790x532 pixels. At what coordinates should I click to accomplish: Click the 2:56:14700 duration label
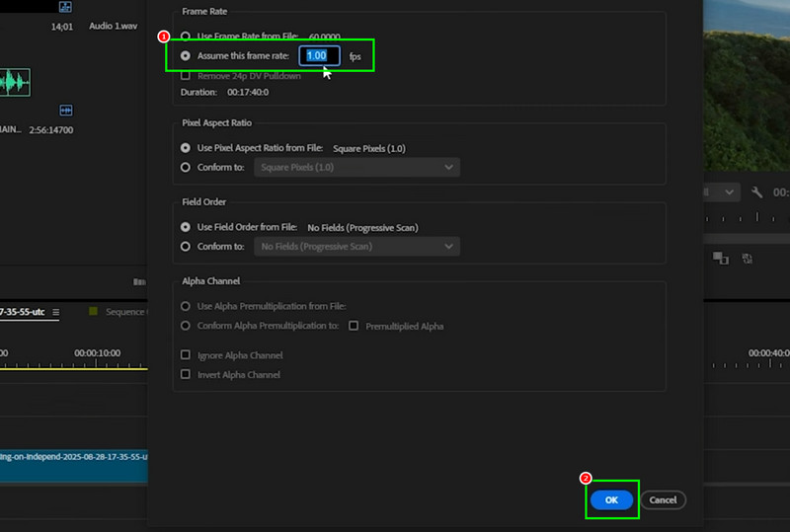(51, 130)
